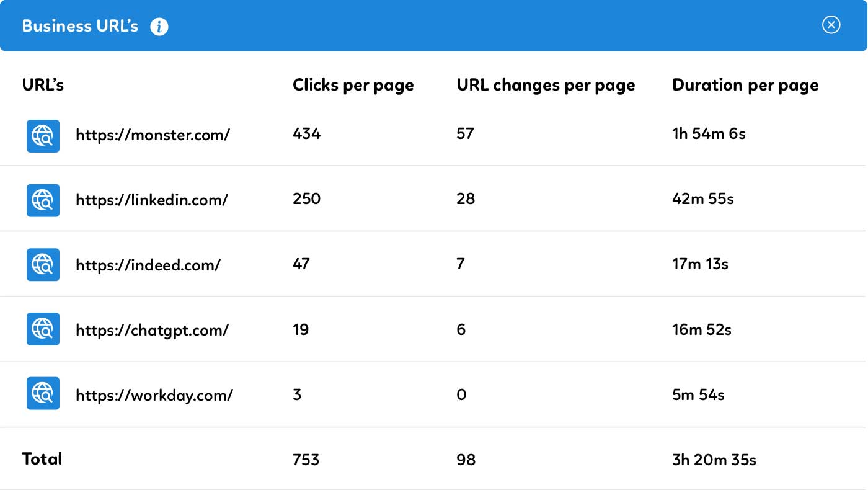Open the https://workday.com/ link
The height and width of the screenshot is (490, 868).
click(x=154, y=395)
